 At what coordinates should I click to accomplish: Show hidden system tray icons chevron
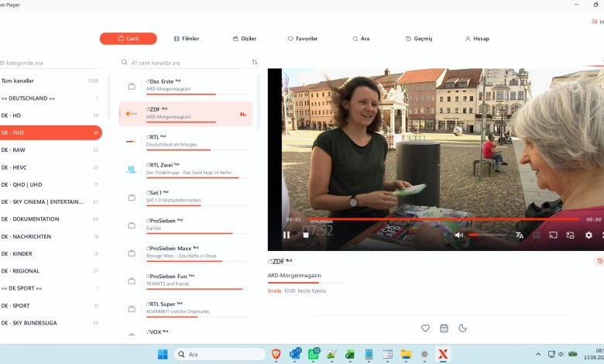pos(538,355)
